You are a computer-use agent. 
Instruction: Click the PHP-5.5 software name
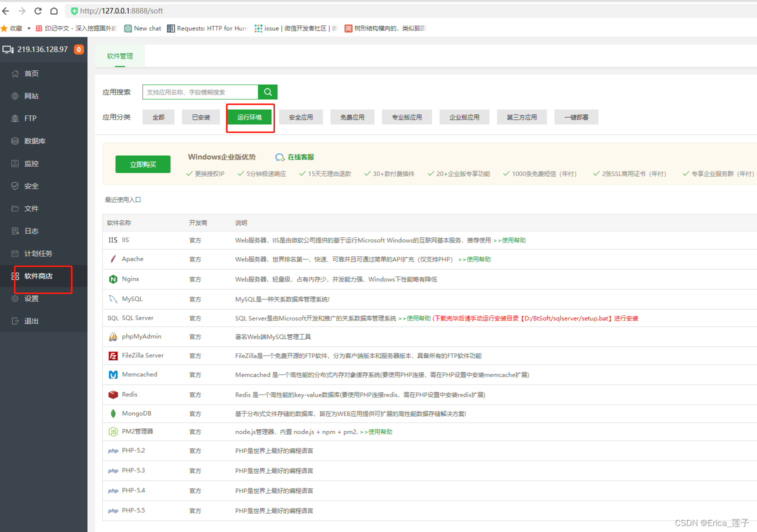133,510
